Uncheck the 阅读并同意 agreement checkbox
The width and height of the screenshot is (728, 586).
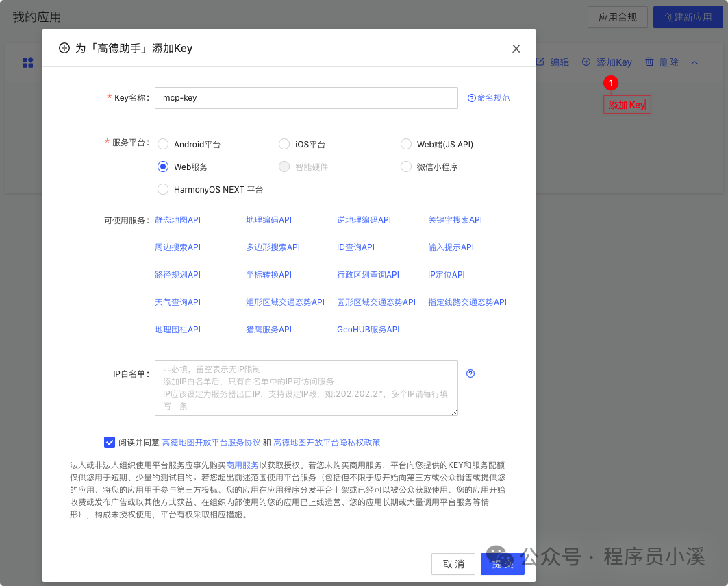coord(110,442)
